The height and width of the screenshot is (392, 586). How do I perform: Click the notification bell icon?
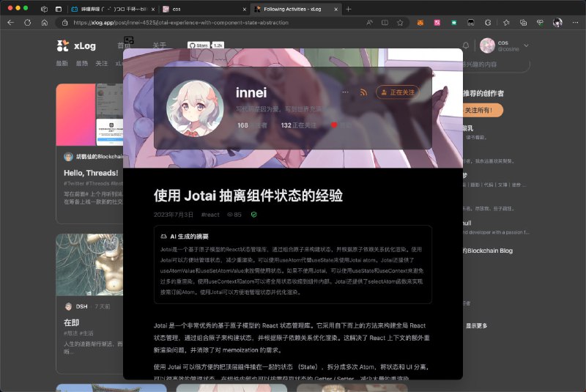pos(465,45)
